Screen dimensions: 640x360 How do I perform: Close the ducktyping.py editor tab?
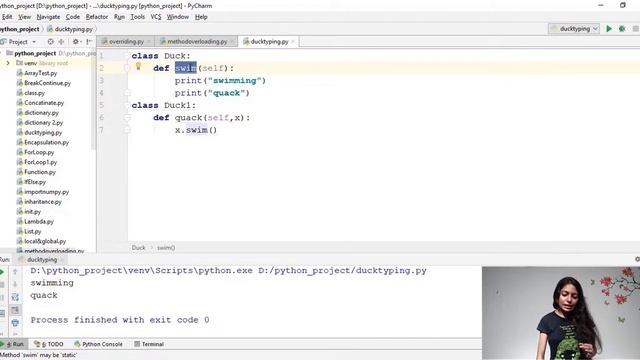(x=293, y=42)
